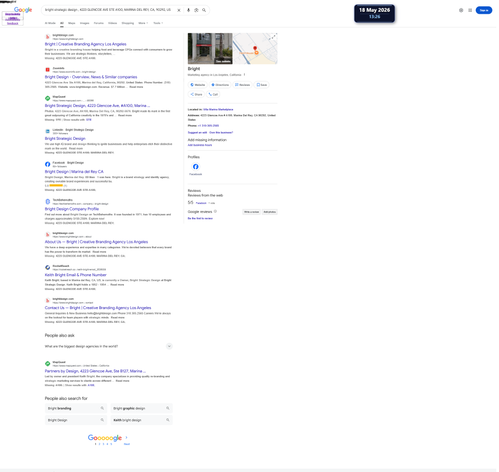Image resolution: width=499 pixels, height=472 pixels.
Task: Switch to the Shopping tab
Action: click(128, 23)
